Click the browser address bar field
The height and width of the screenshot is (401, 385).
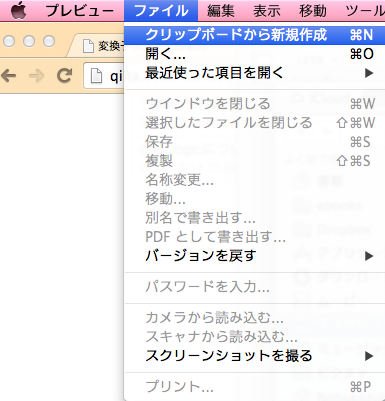(104, 76)
